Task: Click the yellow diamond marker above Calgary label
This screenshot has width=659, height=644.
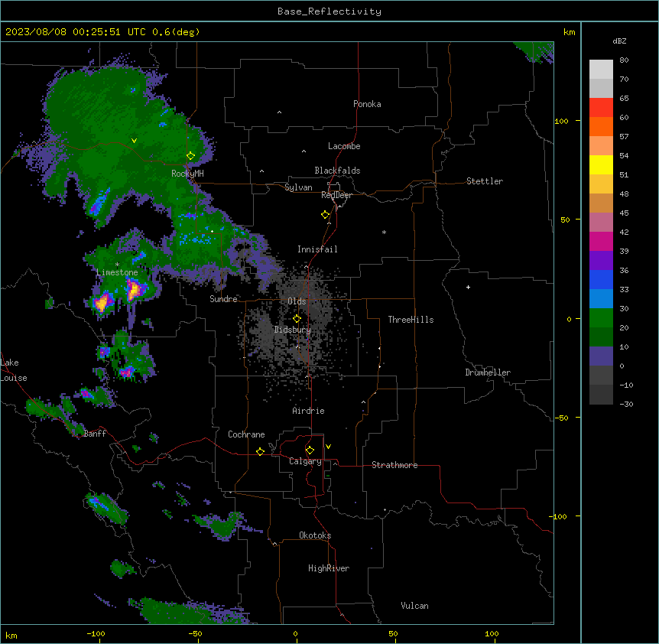Action: click(310, 450)
